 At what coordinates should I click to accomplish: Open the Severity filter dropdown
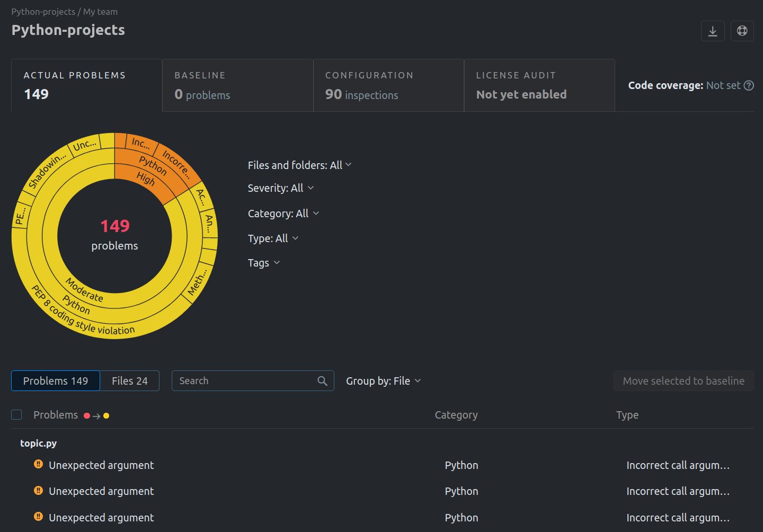click(281, 188)
